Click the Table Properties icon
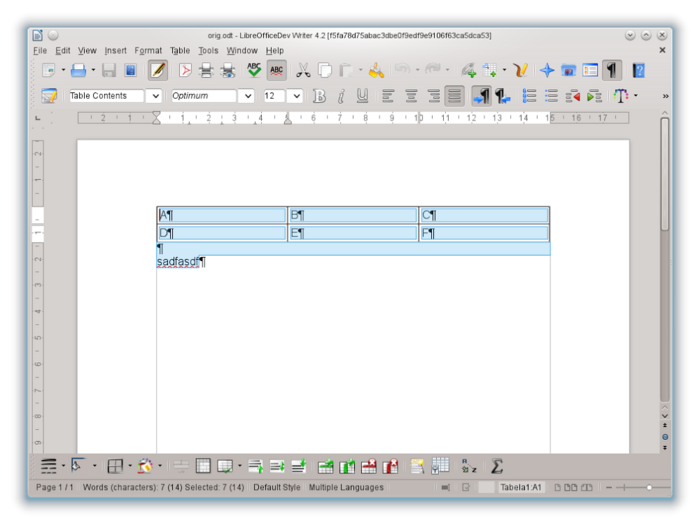 [440, 466]
